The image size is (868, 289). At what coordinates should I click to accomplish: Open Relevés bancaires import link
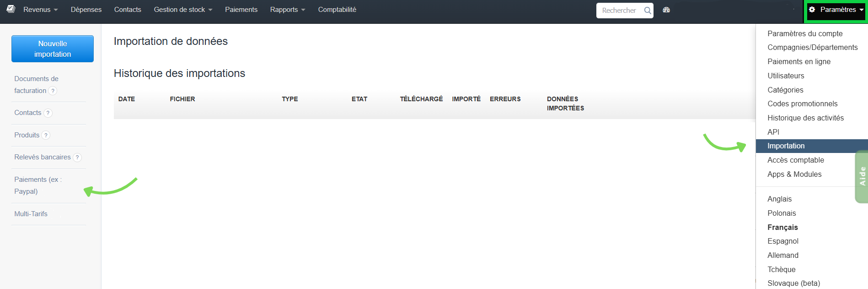point(43,157)
